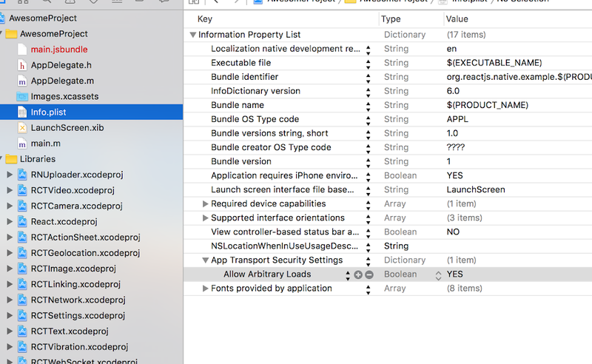The image size is (592, 364).
Task: Click the minus icon beside Allow Arbitrary Loads
Action: pyautogui.click(x=369, y=274)
